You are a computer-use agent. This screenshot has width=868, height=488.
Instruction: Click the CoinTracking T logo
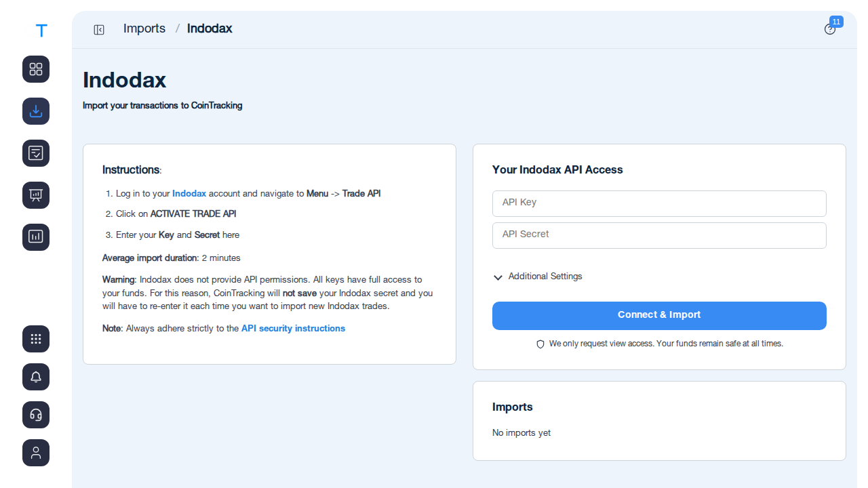click(41, 30)
